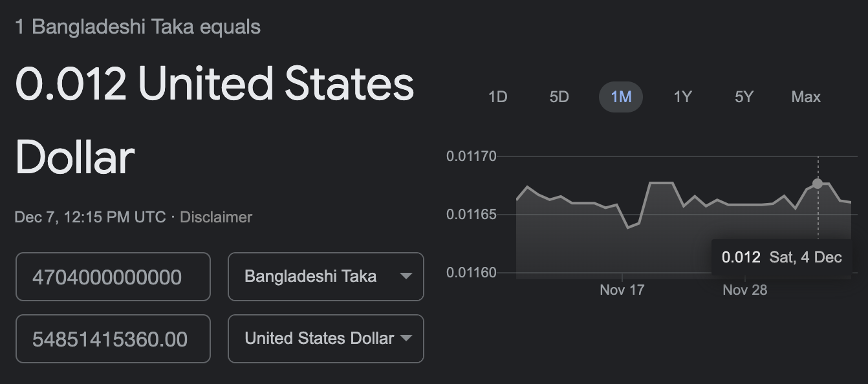The height and width of the screenshot is (384, 868).
Task: Click the 0.01160 axis label
Action: tap(471, 273)
